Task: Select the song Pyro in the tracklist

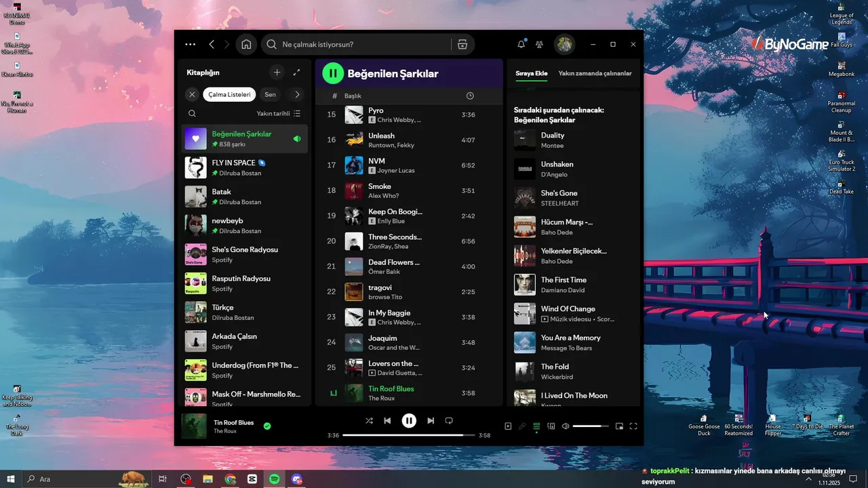Action: point(409,115)
